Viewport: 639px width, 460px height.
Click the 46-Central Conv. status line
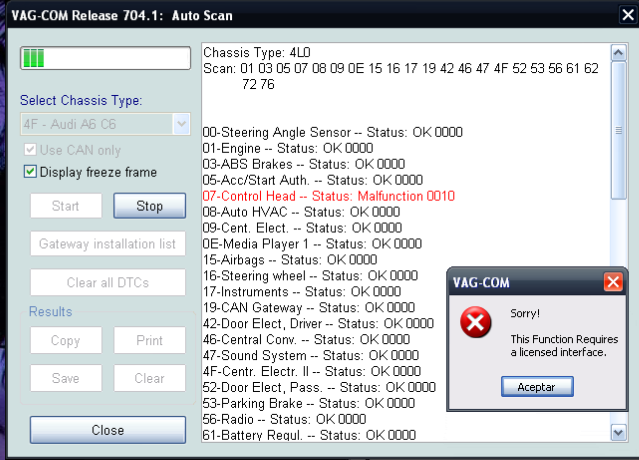tap(306, 339)
